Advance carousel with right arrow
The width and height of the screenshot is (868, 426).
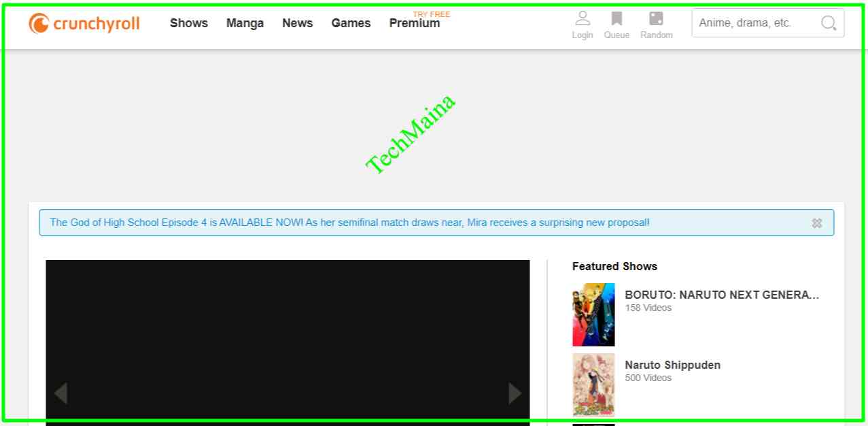pyautogui.click(x=515, y=393)
